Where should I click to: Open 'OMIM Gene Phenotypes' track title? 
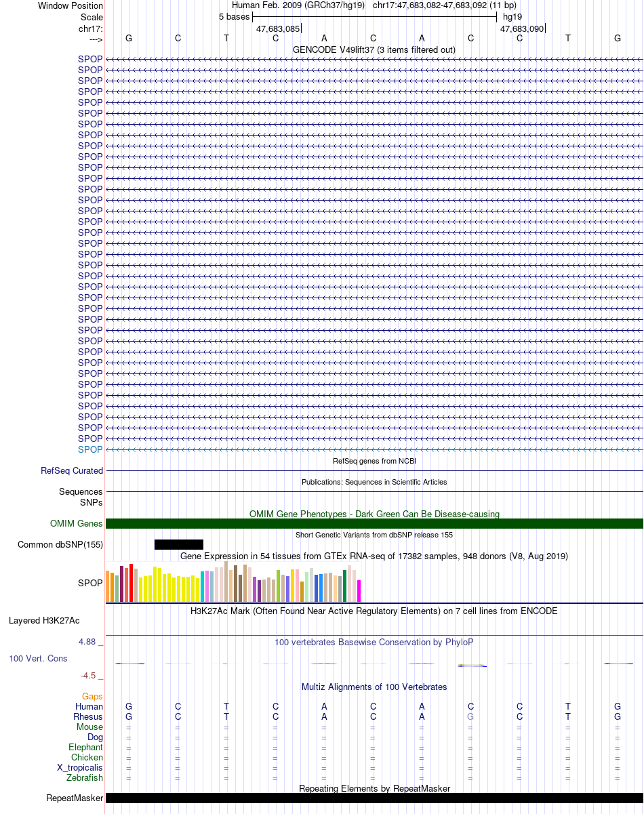click(374, 514)
